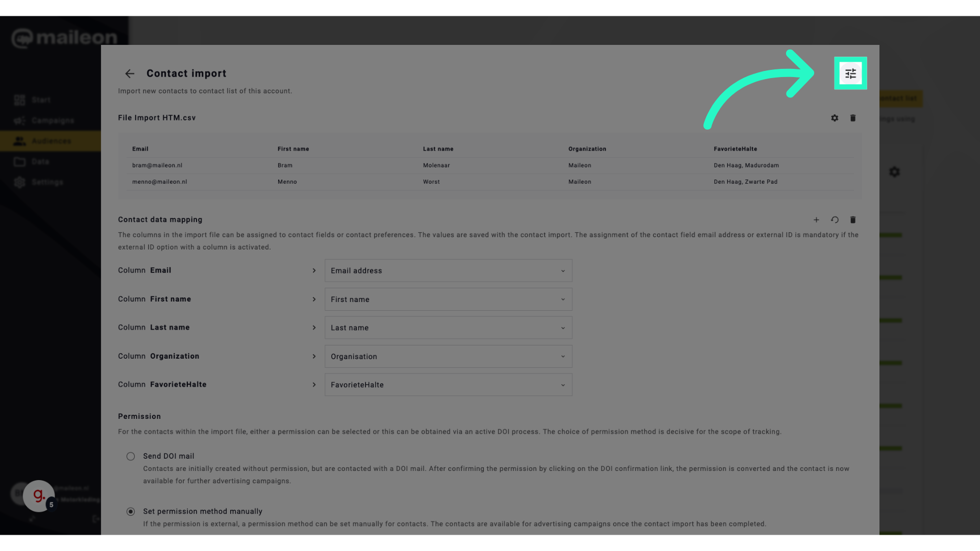Open the Last name mapping dropdown
Image resolution: width=980 pixels, height=551 pixels.
coord(448,328)
